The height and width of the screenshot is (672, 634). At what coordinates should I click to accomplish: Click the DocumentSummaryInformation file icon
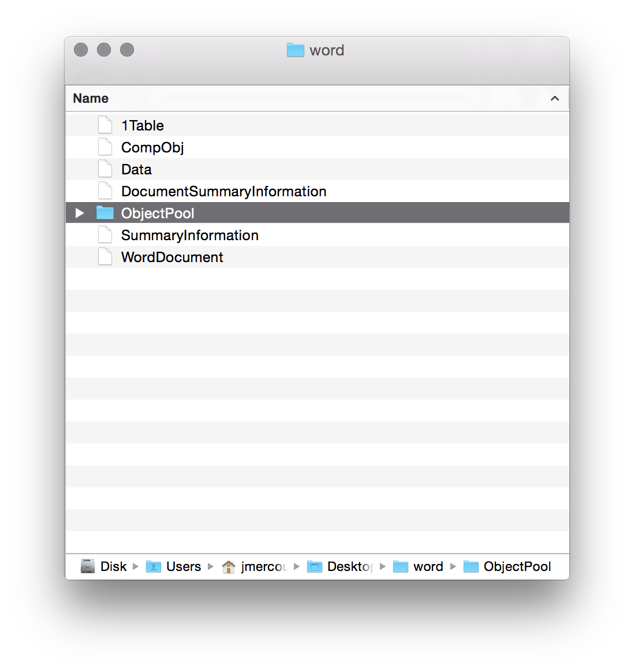tap(105, 191)
